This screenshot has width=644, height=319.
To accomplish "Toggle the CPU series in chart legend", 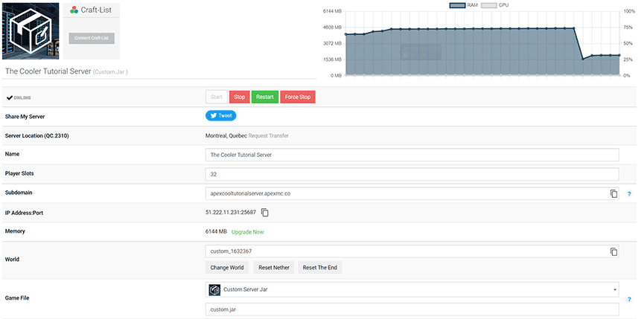I will click(497, 5).
